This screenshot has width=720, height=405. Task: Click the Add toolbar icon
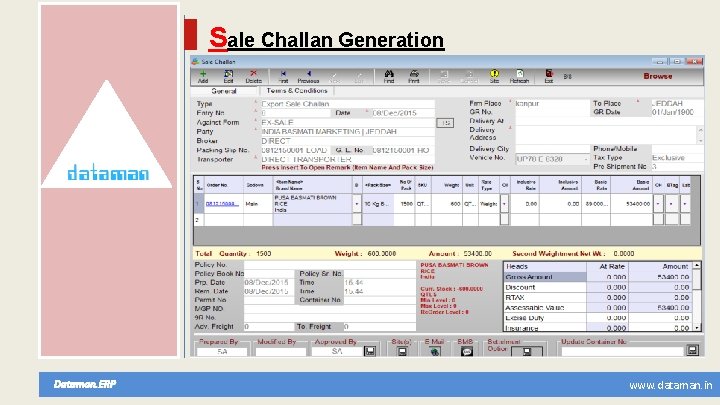coord(203,77)
